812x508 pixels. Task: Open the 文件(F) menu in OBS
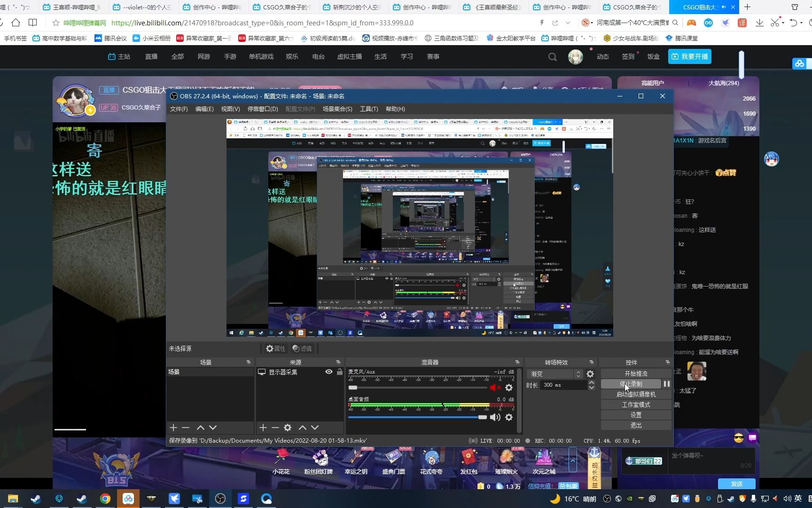(x=179, y=109)
